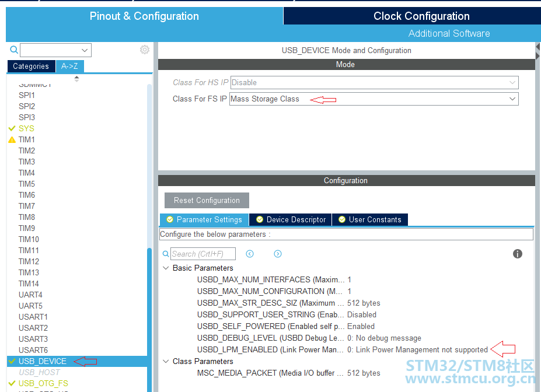Select the Categories tab
This screenshot has width=541, height=392.
click(31, 66)
